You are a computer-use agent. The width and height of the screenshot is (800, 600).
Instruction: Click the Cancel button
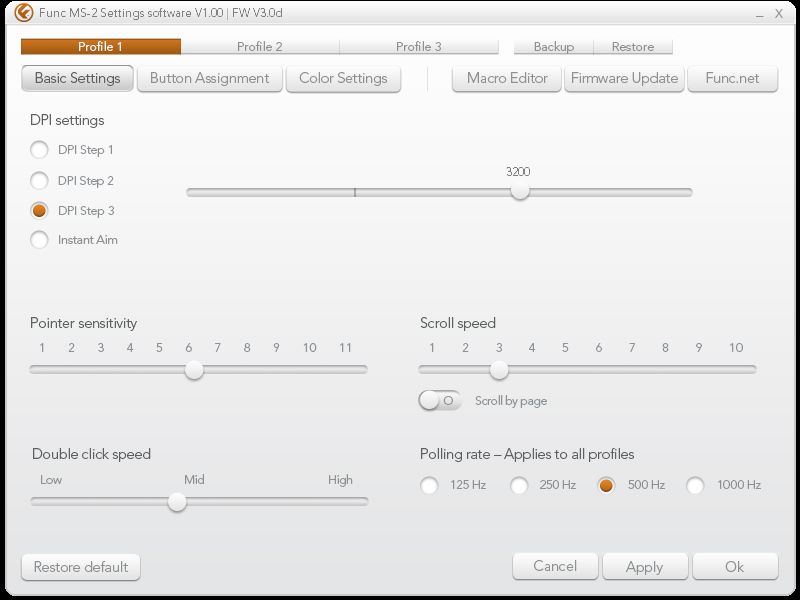tap(555, 566)
